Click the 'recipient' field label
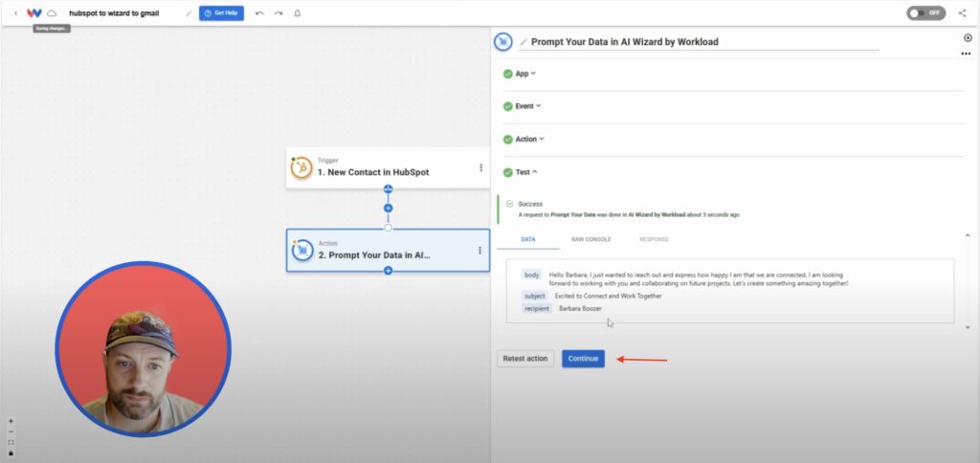 pos(537,309)
